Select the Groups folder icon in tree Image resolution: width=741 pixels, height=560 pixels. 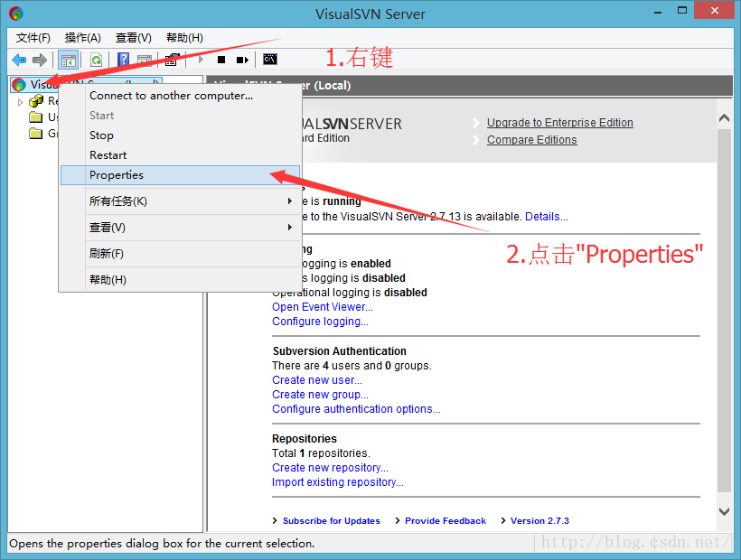(x=36, y=134)
